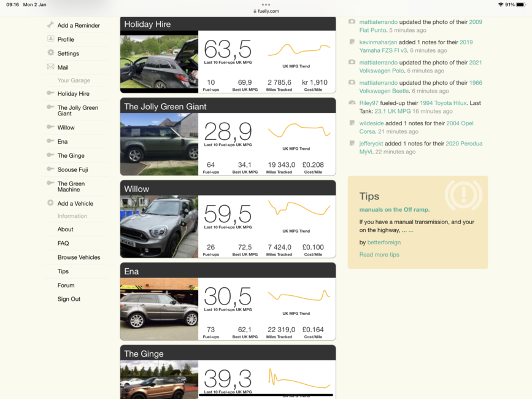Image resolution: width=532 pixels, height=399 pixels.
Task: Click the key icon beside The Green Machine
Action: tap(50, 183)
